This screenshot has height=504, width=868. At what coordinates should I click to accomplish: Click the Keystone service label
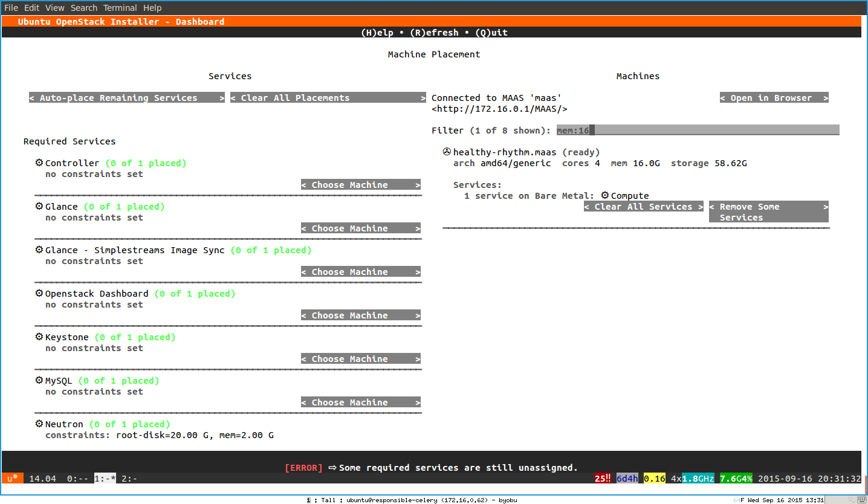pos(67,337)
